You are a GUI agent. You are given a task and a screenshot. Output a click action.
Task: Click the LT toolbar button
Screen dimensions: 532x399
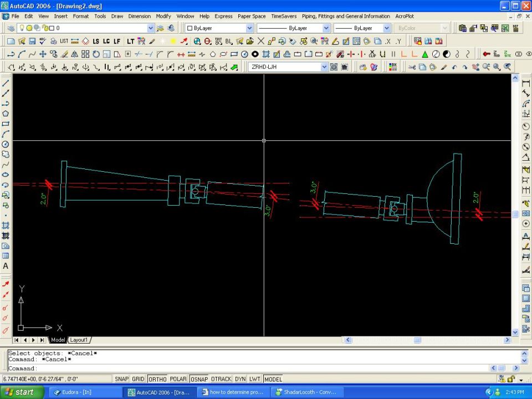(x=131, y=41)
